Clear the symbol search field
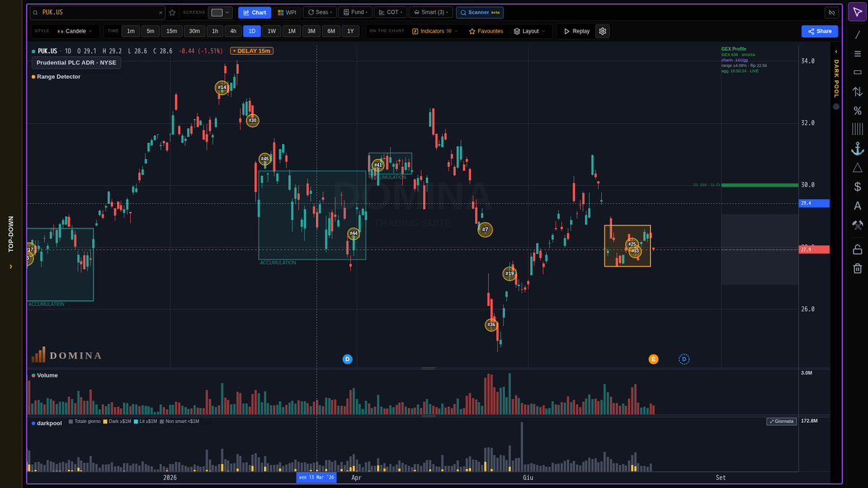 click(161, 12)
